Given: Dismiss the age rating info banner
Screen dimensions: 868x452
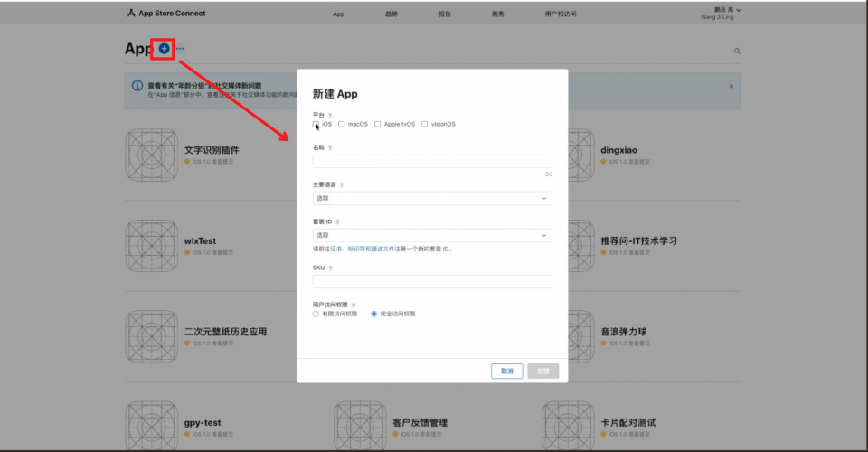Looking at the screenshot, I should click(x=731, y=86).
